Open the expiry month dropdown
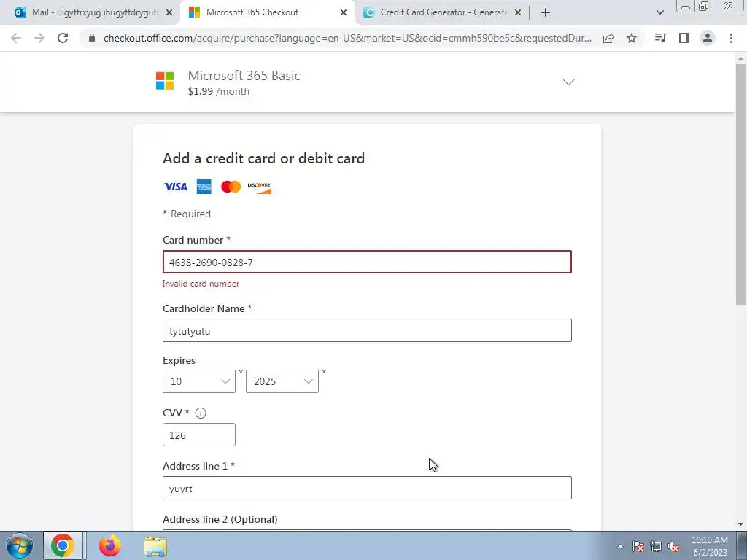 (199, 381)
